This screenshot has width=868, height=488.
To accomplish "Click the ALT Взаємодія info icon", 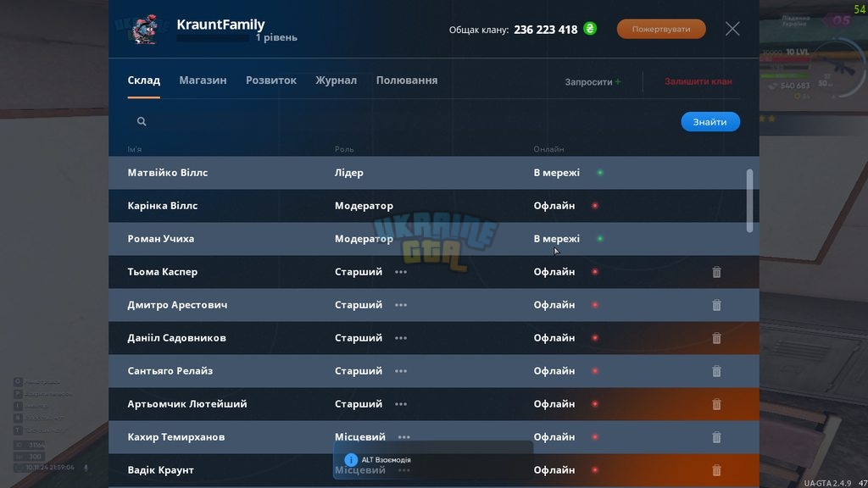I will (x=350, y=460).
